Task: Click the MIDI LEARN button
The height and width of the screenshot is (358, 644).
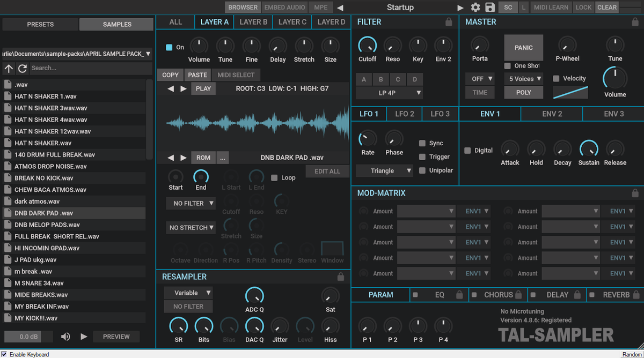Action: pos(551,8)
